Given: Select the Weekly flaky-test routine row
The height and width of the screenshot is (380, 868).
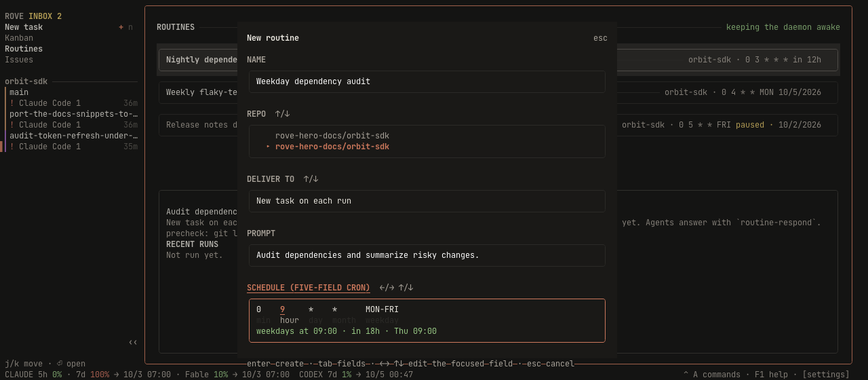Looking at the screenshot, I should pos(498,92).
